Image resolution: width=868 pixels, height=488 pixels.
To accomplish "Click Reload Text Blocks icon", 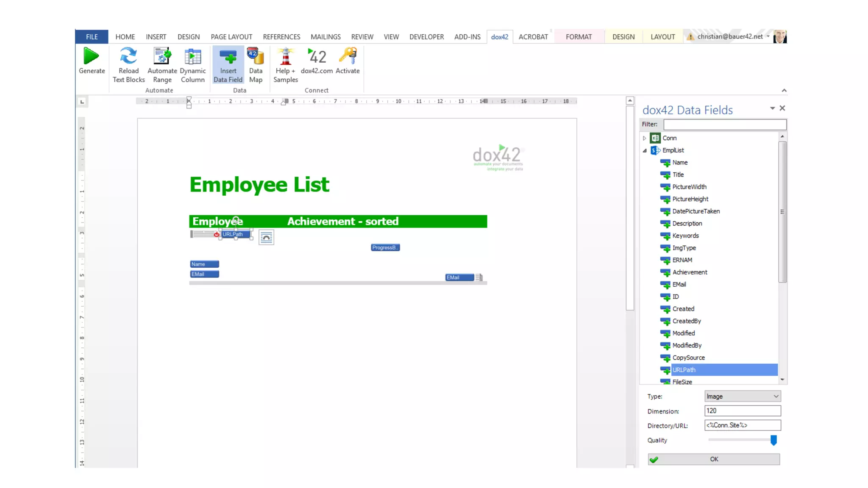I will tap(128, 56).
